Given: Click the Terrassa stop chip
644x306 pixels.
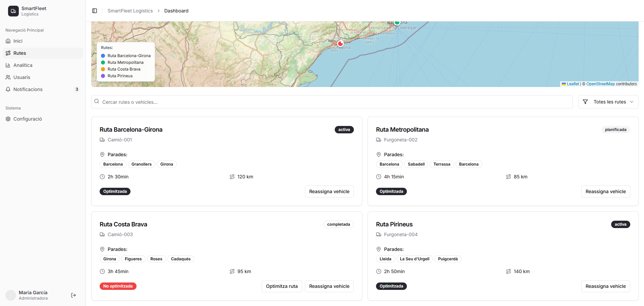Looking at the screenshot, I should tap(442, 164).
